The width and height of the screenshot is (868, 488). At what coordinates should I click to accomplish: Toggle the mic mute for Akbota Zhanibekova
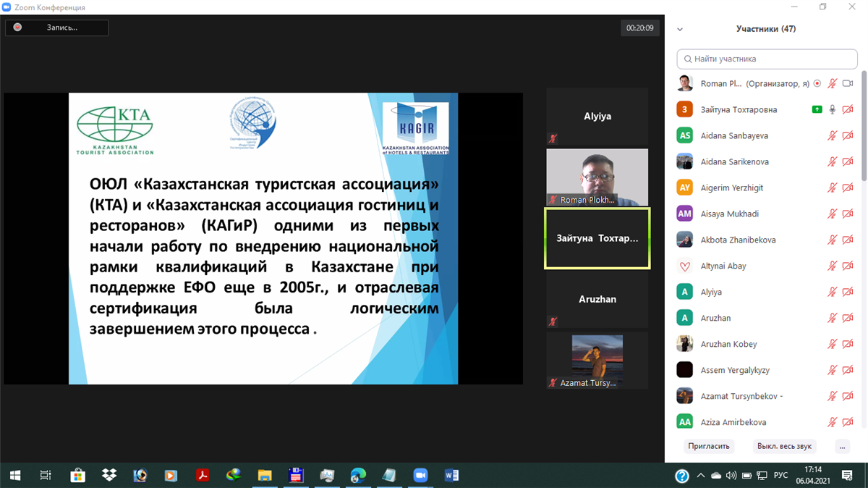pos(833,240)
